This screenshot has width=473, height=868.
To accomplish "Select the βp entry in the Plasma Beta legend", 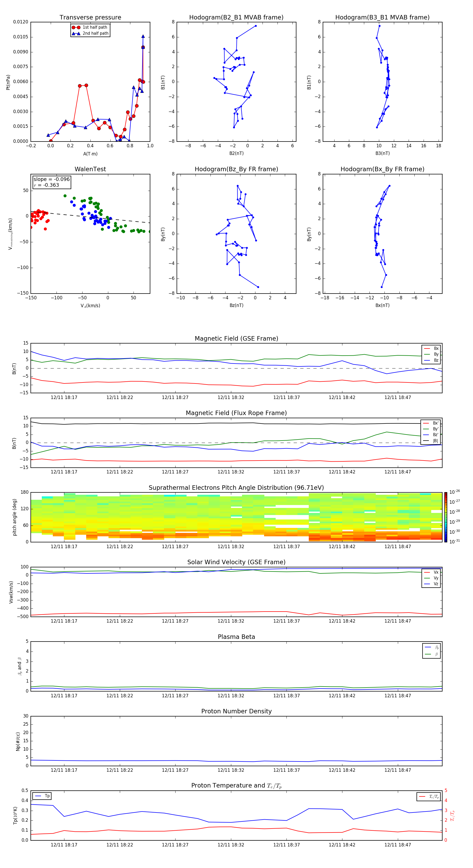I will 431,647.
